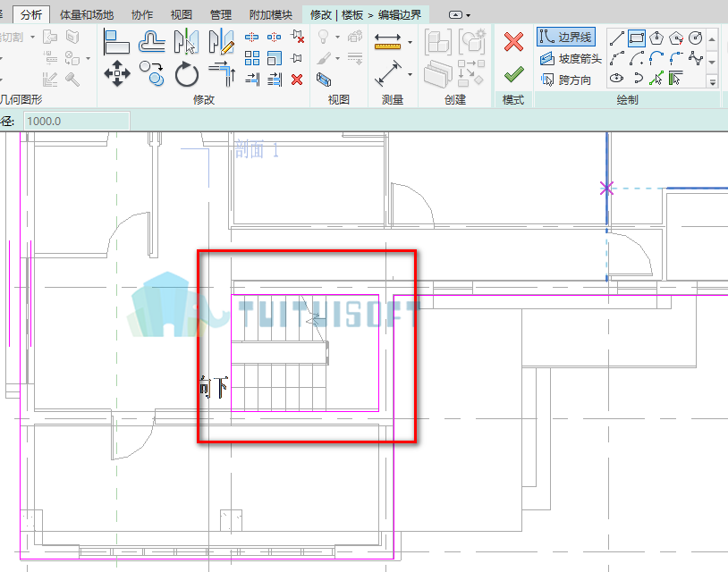Cancel edit mode with red X

point(513,41)
